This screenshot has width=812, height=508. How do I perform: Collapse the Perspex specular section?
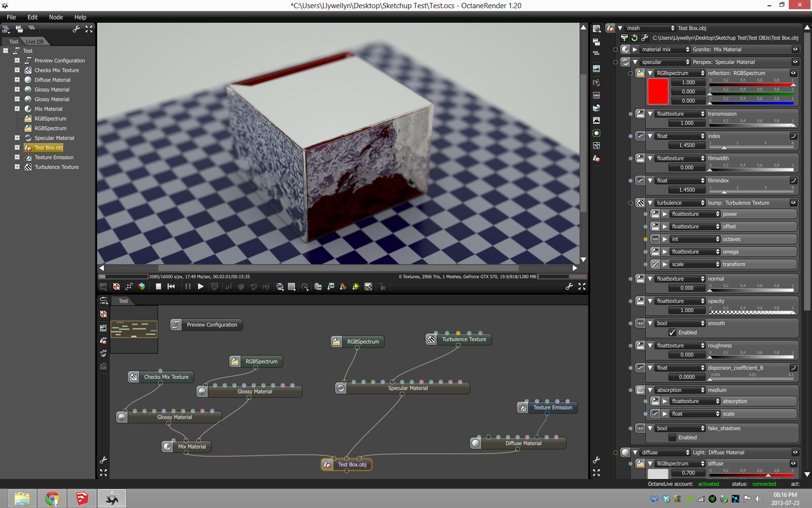635,62
